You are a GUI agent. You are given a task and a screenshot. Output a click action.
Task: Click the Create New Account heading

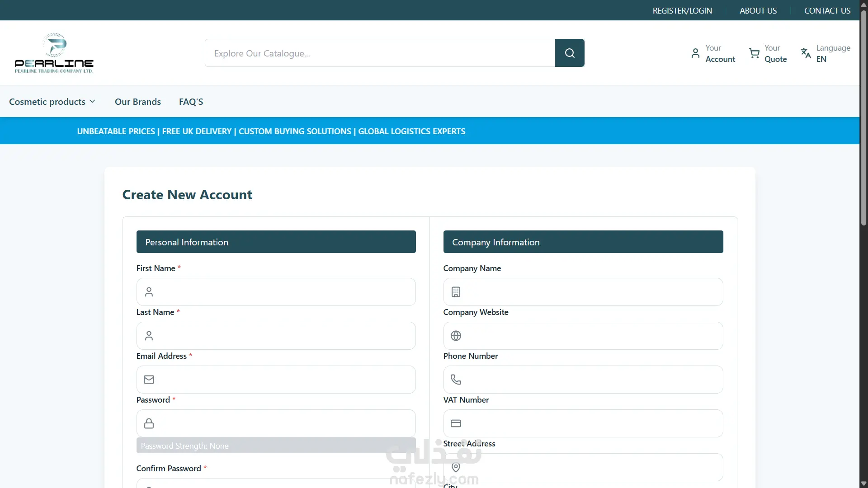pos(187,195)
